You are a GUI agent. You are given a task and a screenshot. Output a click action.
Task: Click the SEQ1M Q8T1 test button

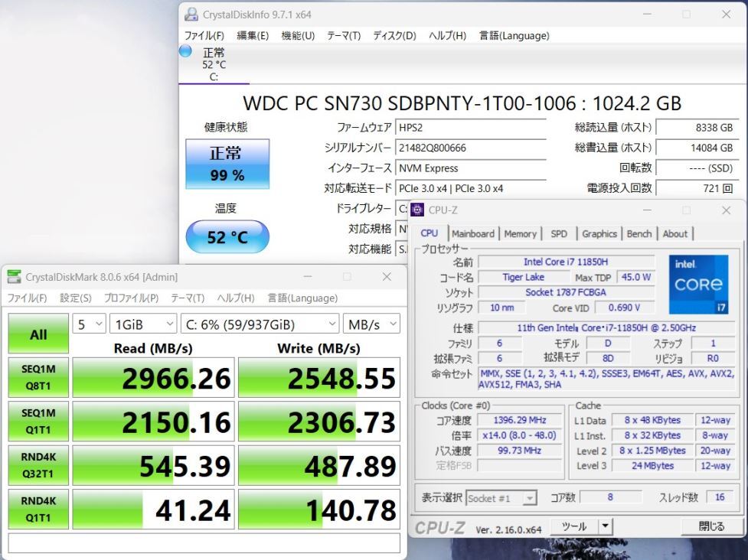[x=38, y=377]
